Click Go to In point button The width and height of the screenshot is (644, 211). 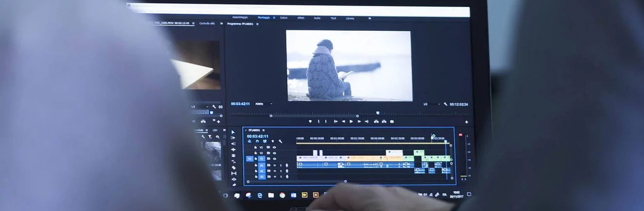[335, 121]
